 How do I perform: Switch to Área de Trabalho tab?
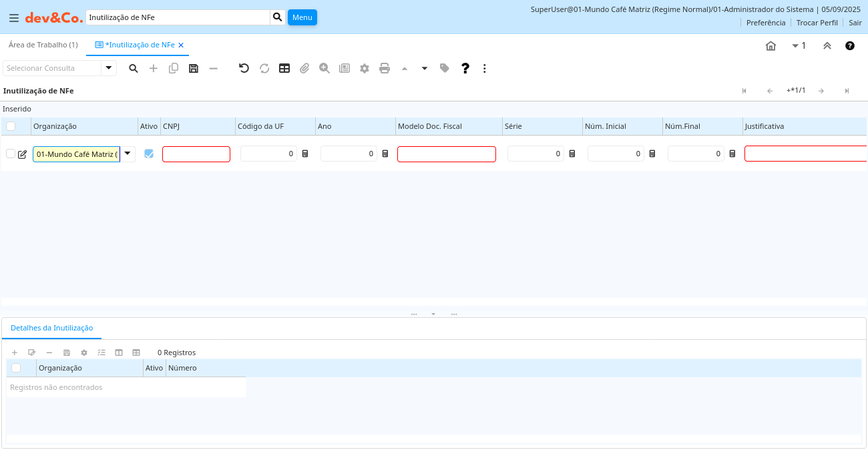pyautogui.click(x=43, y=45)
